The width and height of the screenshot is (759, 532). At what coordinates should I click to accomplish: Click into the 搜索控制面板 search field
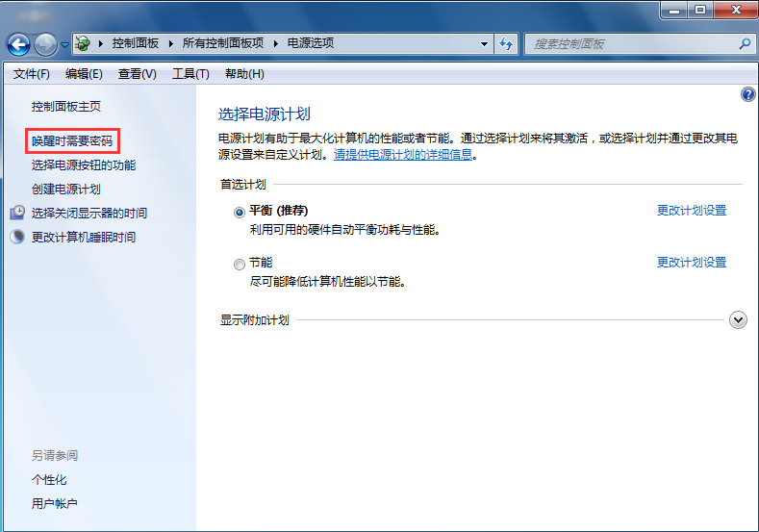(630, 44)
